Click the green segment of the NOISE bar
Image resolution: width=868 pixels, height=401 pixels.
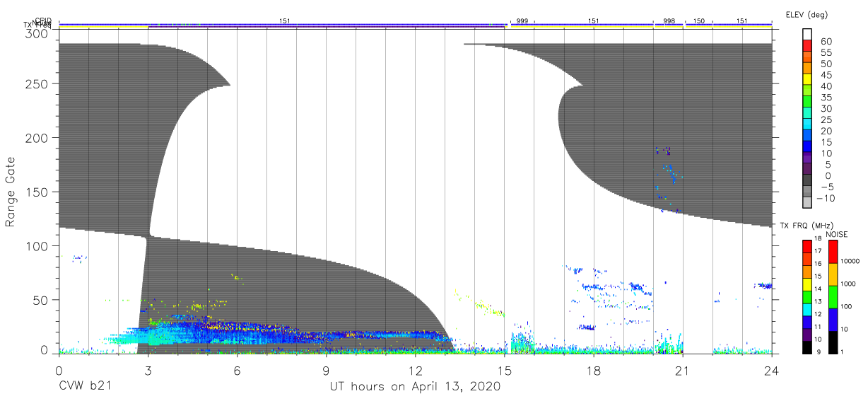click(x=833, y=296)
